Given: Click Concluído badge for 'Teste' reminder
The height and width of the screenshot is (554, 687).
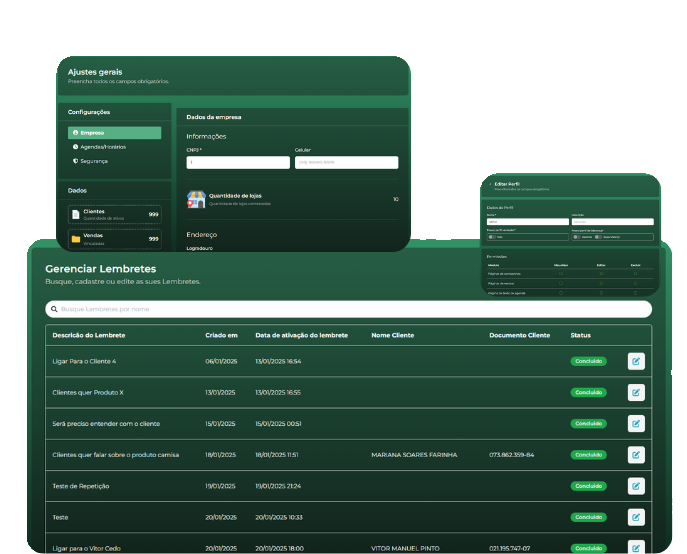Looking at the screenshot, I should point(588,517).
